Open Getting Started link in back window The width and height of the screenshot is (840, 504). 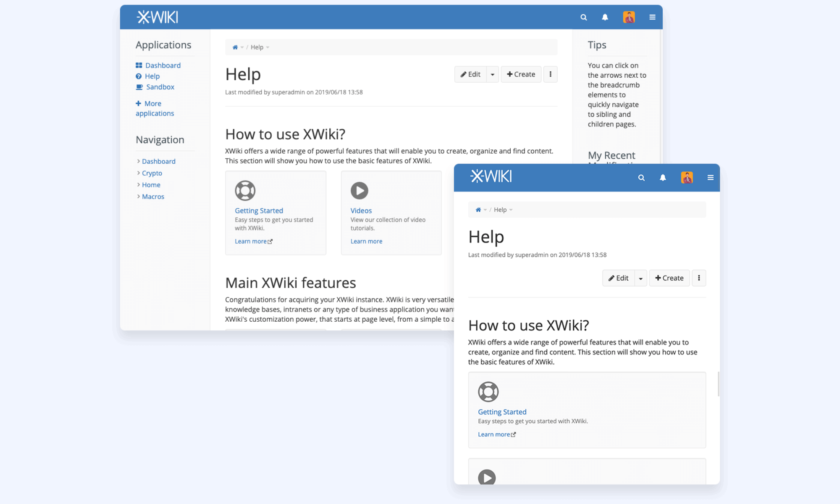click(259, 211)
